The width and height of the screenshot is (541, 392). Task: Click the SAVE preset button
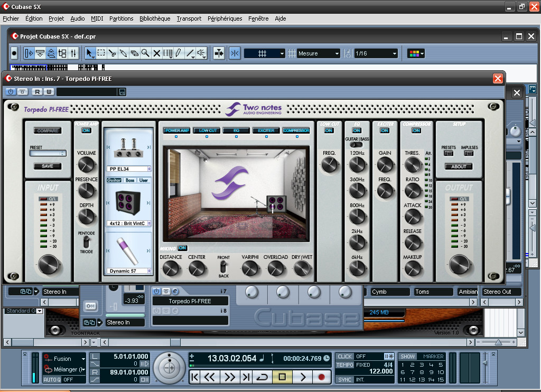[48, 166]
